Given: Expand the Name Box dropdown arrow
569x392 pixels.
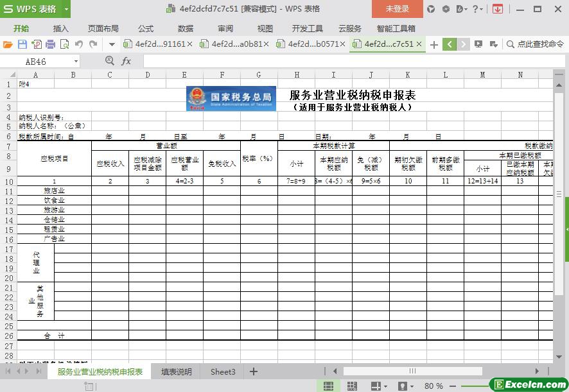Looking at the screenshot, I should pos(76,62).
